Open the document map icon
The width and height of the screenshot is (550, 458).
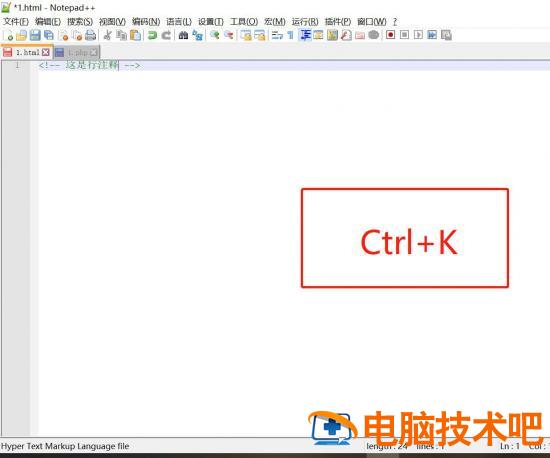[x=332, y=35]
